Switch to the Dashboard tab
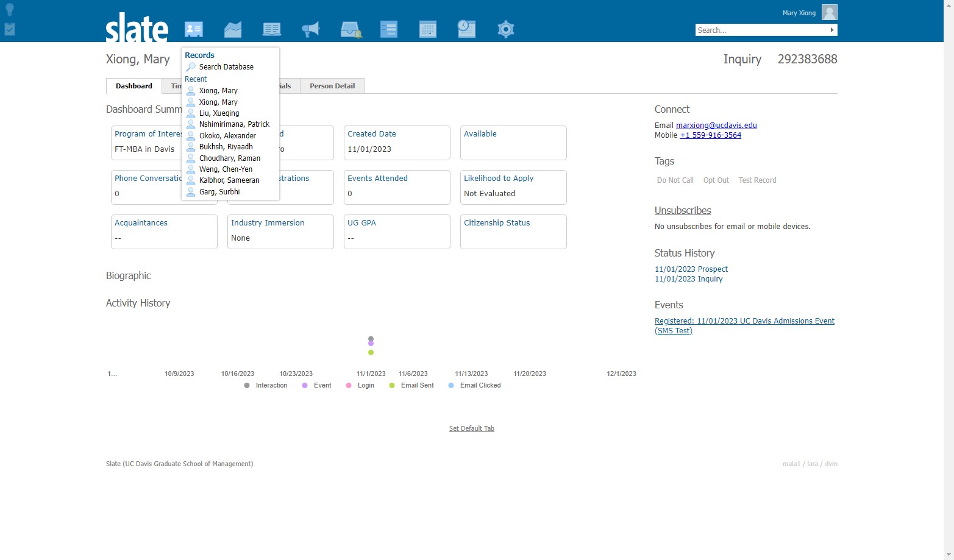This screenshot has height=560, width=954. click(134, 86)
